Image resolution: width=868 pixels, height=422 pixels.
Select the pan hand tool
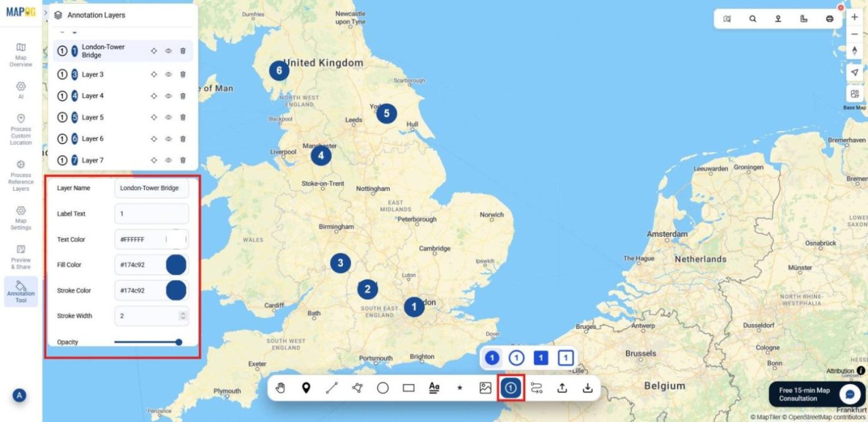tap(281, 388)
